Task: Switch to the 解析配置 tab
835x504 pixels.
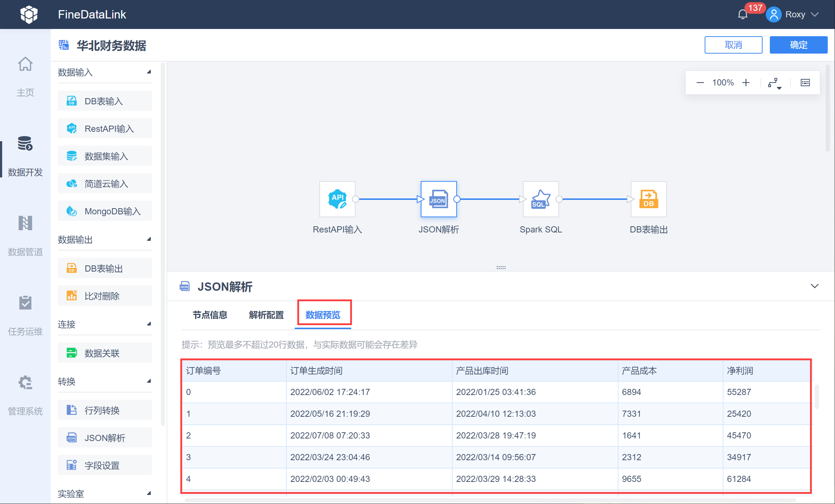Action: 266,315
